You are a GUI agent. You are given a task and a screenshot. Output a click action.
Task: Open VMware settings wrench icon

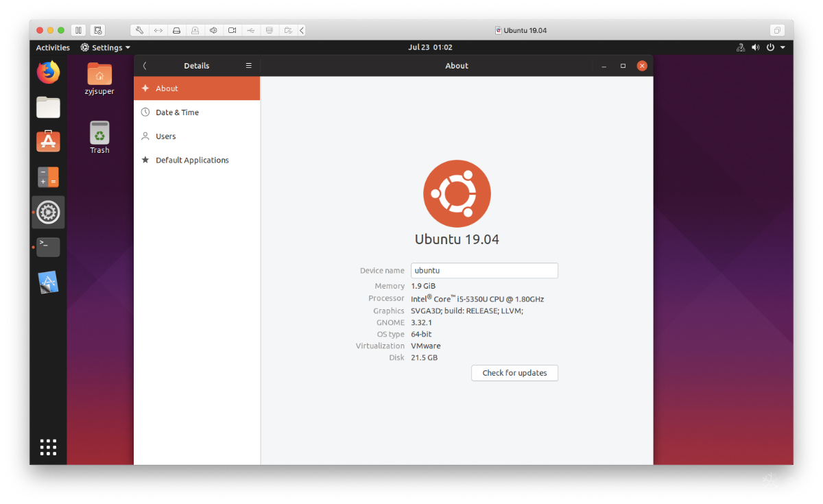tap(139, 30)
